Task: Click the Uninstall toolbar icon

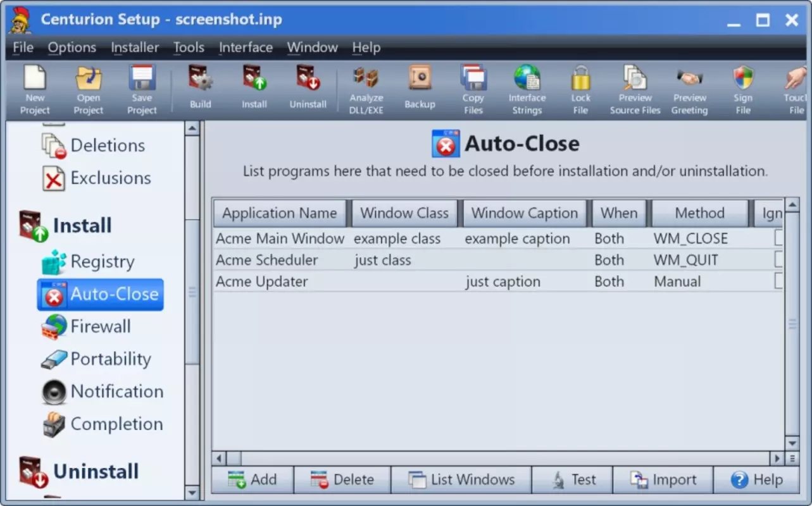Action: 308,87
